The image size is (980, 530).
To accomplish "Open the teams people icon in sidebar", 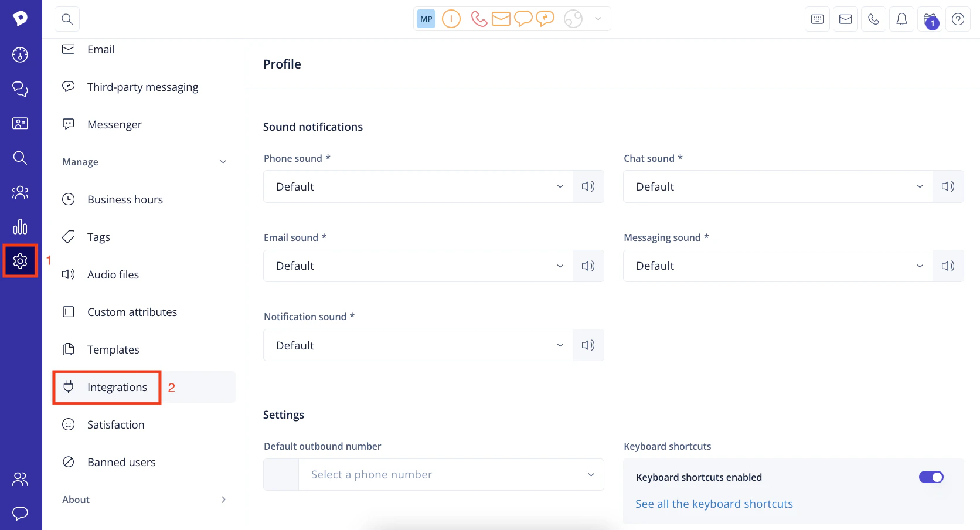I will point(21,192).
